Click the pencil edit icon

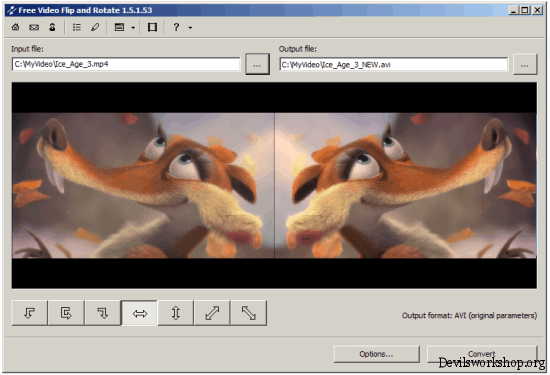(x=95, y=27)
